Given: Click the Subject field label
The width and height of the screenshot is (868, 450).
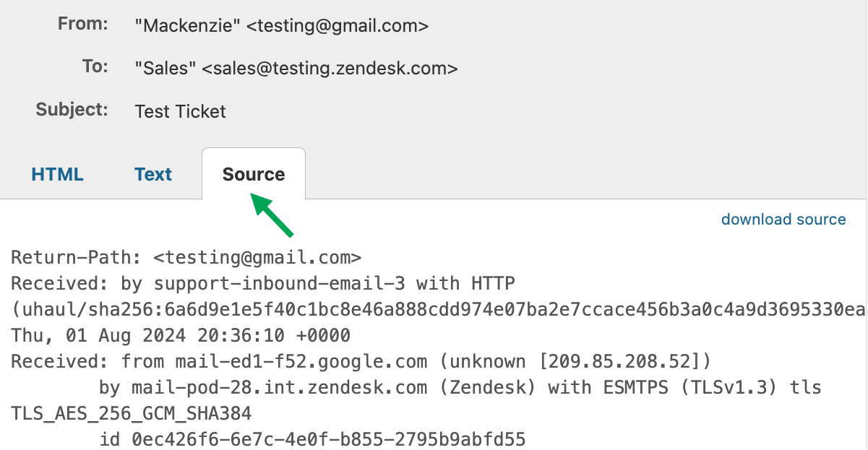Looking at the screenshot, I should (72, 110).
